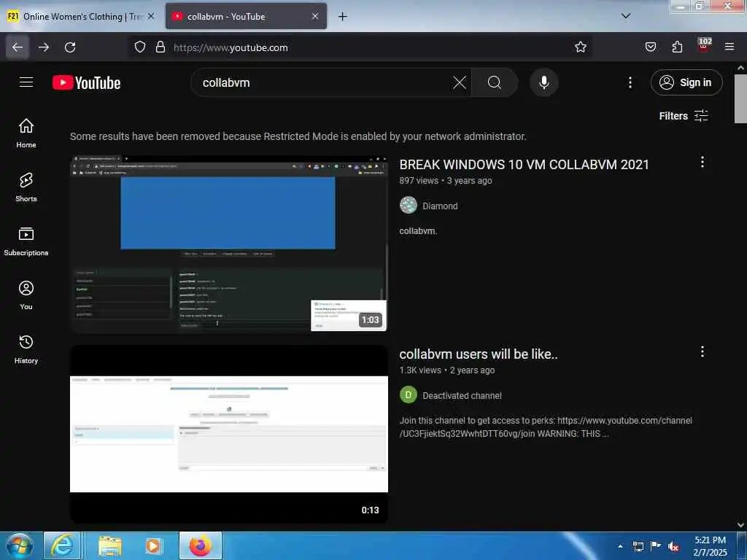Close the Online Women's Clothing tab
This screenshot has width=747, height=560.
pos(150,16)
